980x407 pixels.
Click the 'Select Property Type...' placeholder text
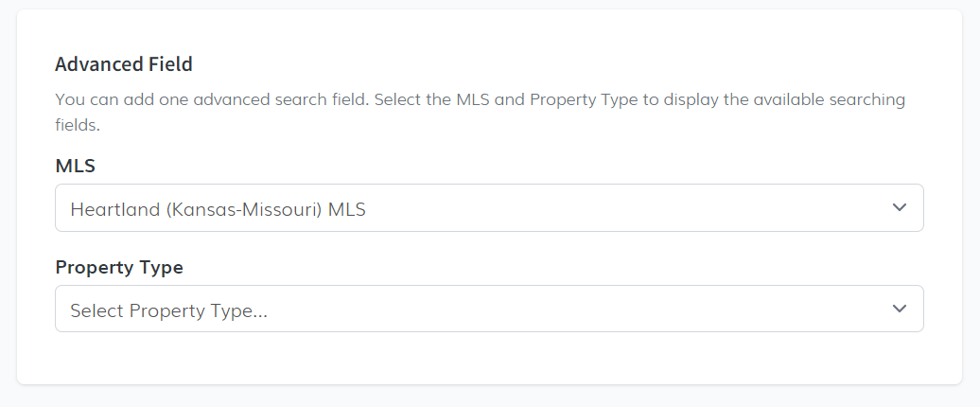(x=168, y=310)
